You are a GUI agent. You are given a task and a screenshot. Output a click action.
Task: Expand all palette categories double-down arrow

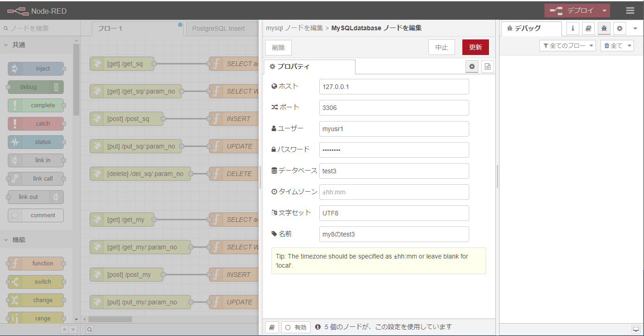73,329
